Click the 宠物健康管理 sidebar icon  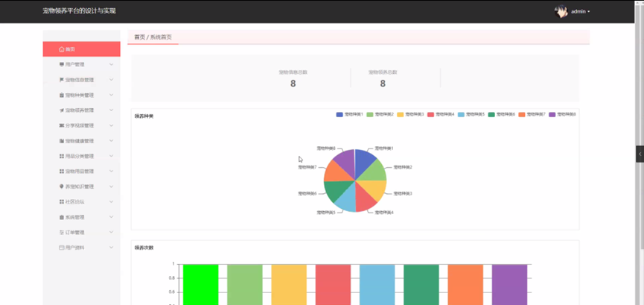pyautogui.click(x=62, y=141)
